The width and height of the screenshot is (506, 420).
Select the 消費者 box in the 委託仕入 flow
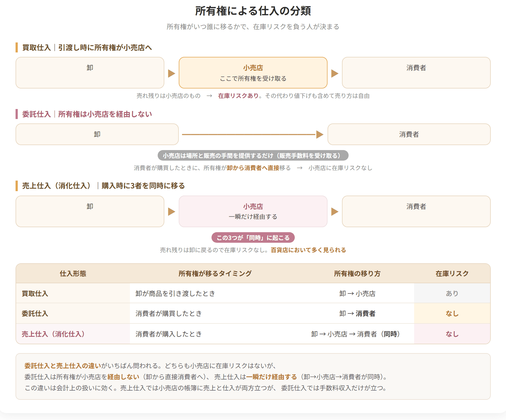pos(409,134)
